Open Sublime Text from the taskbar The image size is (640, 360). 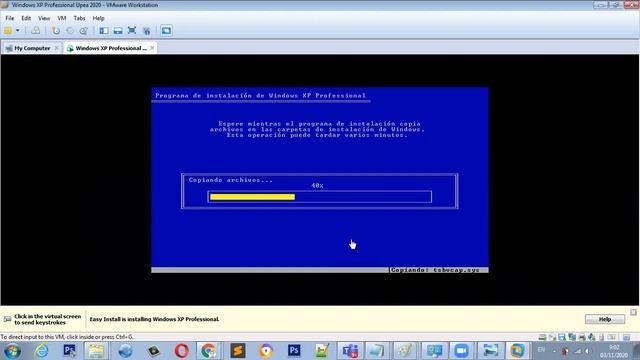coord(238,351)
